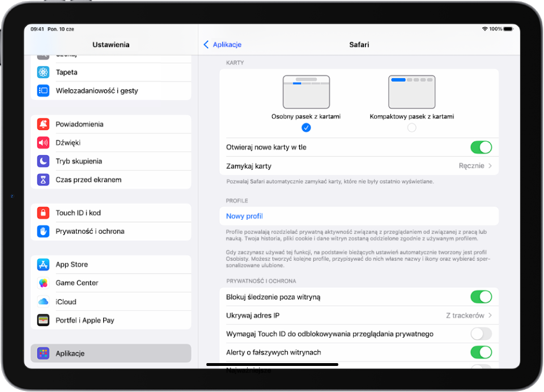The image size is (544, 392).
Task: Open the Czas przed ekranem hourglass icon
Action: [x=43, y=180]
